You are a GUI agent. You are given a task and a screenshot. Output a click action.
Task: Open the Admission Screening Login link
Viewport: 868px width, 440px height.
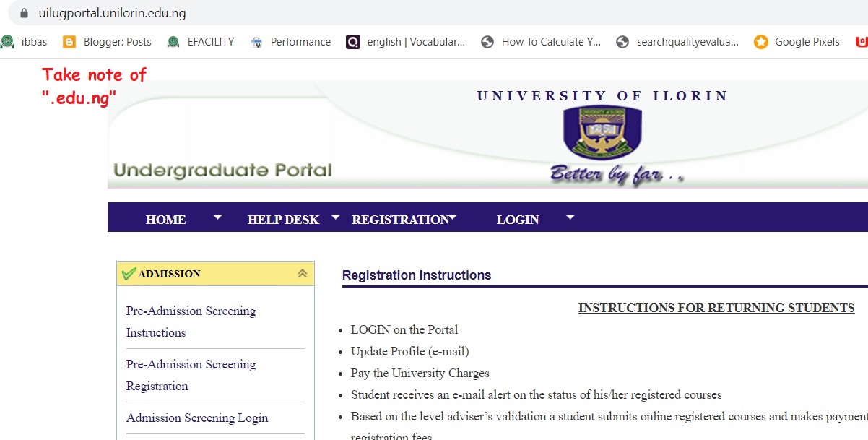pos(197,418)
